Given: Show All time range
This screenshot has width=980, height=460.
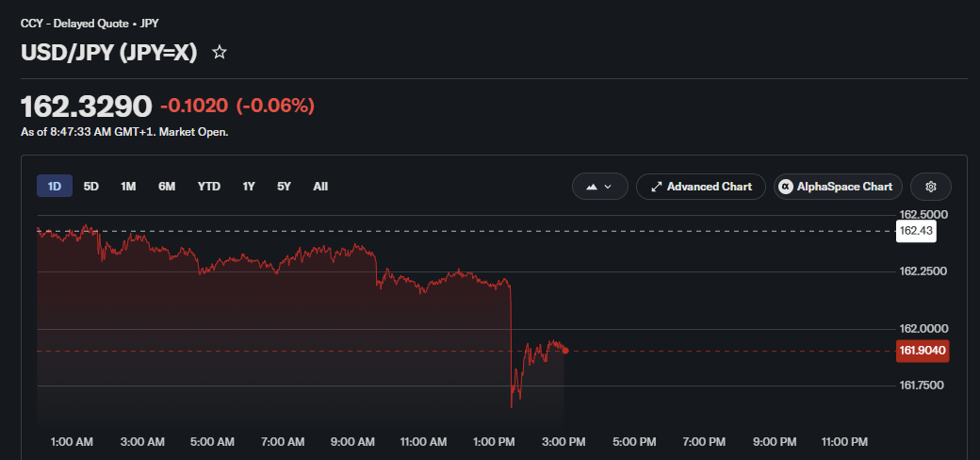Looking at the screenshot, I should (320, 187).
